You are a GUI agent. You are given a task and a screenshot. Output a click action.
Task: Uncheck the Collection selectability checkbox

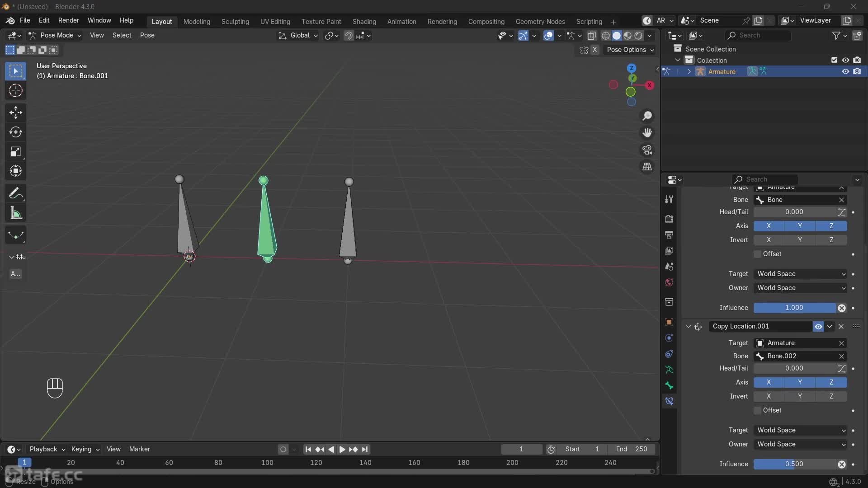pos(834,60)
